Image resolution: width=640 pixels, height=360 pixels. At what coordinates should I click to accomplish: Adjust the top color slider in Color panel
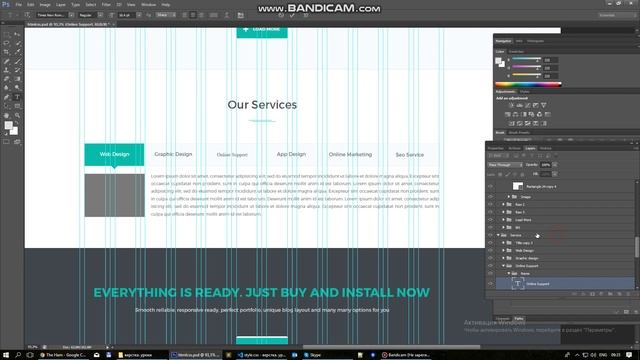click(x=527, y=60)
